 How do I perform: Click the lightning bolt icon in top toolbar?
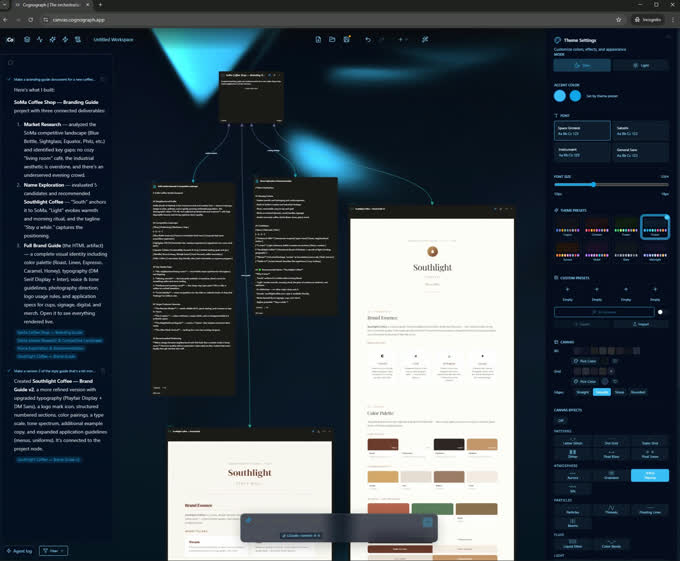coord(65,39)
